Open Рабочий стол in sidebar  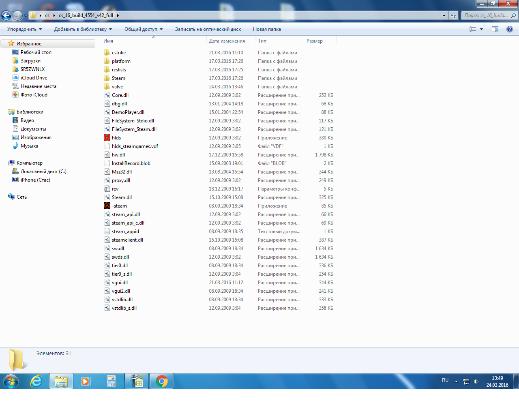point(36,52)
